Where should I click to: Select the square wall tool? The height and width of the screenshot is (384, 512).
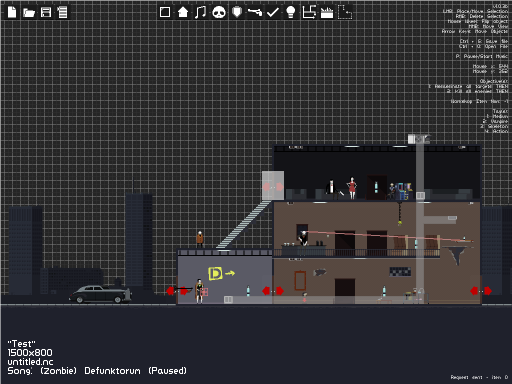pyautogui.click(x=165, y=12)
